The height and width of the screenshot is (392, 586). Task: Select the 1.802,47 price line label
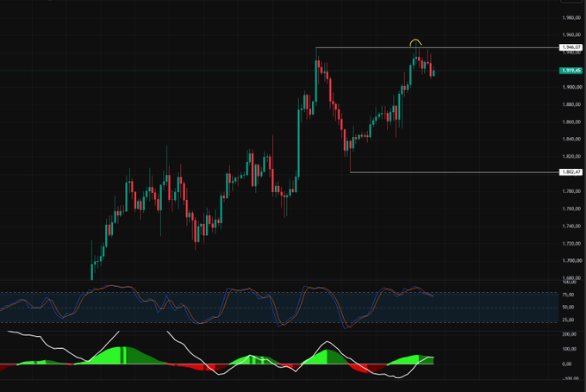click(570, 172)
